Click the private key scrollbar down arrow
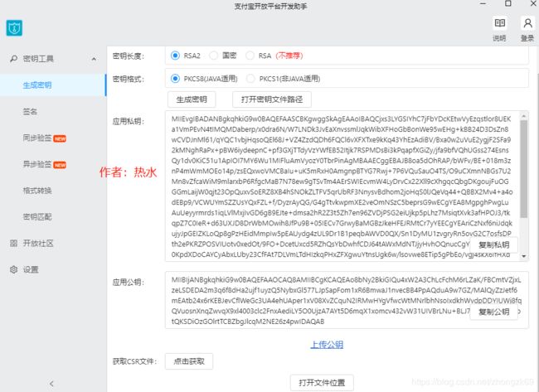Viewport: 539px width, 392px height. [523, 256]
